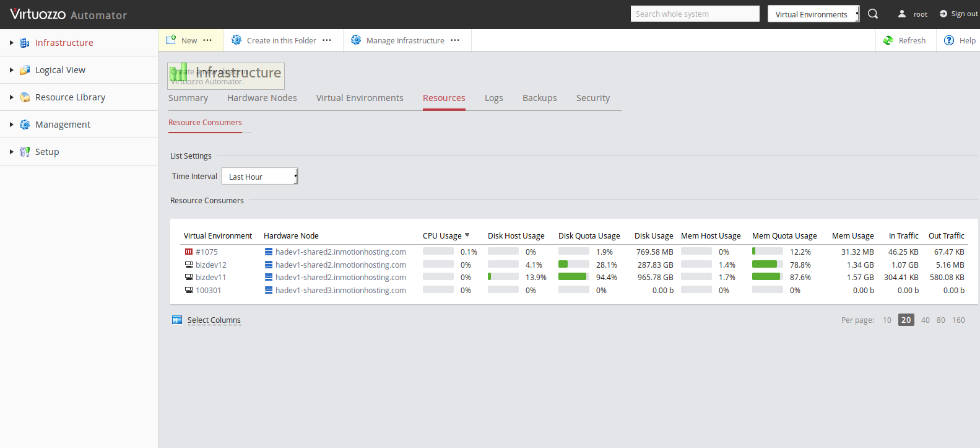Screen dimensions: 980x448
Task: Open the Virtual Environments search scope dropdown
Action: [813, 14]
